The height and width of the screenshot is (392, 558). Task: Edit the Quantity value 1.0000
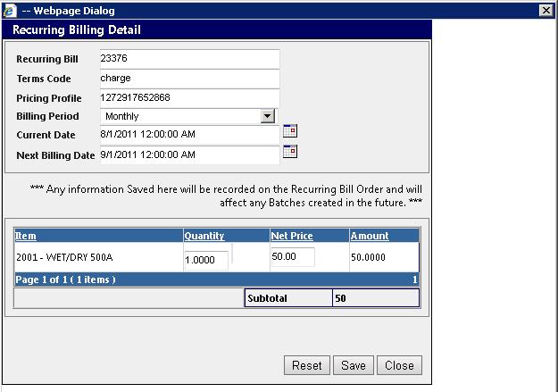205,260
